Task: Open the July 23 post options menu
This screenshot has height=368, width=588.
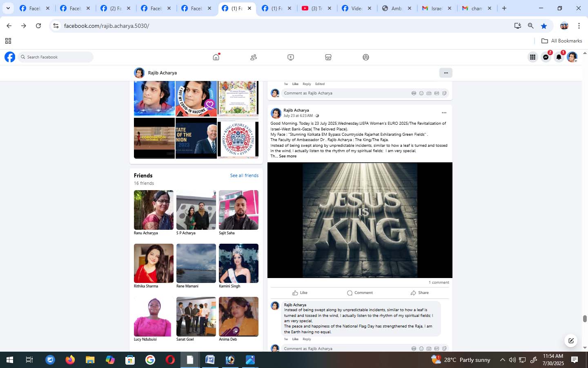Action: click(x=444, y=112)
